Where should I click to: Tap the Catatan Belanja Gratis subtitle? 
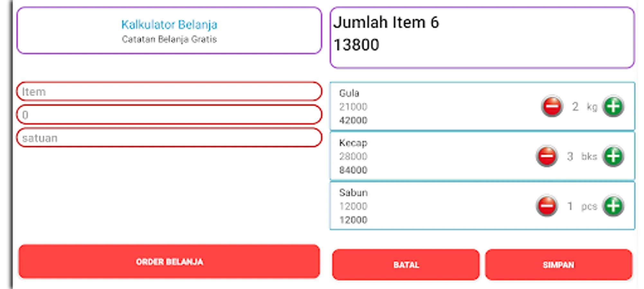point(169,39)
